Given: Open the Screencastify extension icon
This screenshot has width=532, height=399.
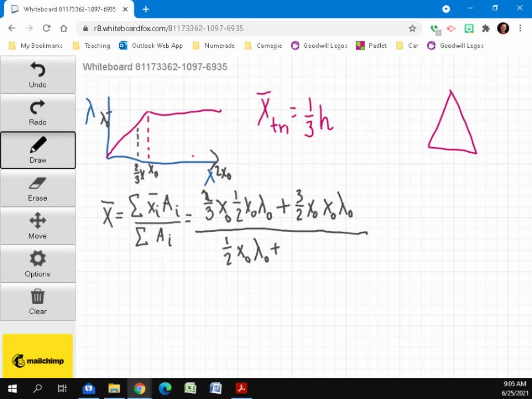Looking at the screenshot, I should click(x=452, y=29).
